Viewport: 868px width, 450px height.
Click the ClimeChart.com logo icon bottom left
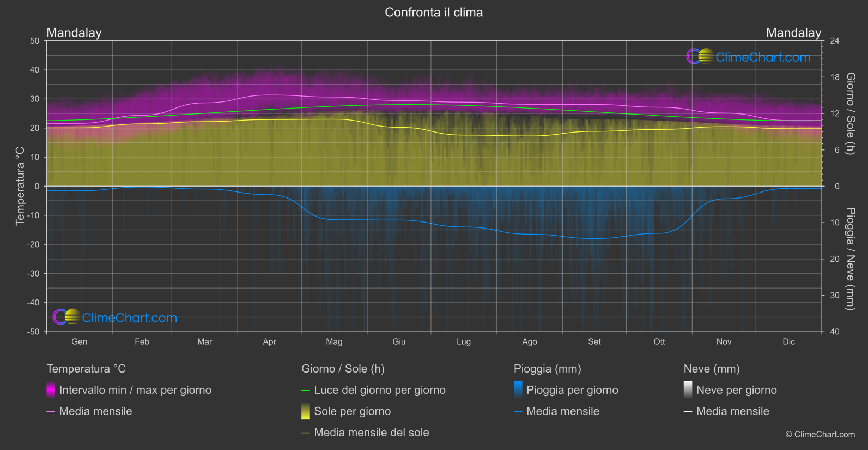tap(66, 317)
